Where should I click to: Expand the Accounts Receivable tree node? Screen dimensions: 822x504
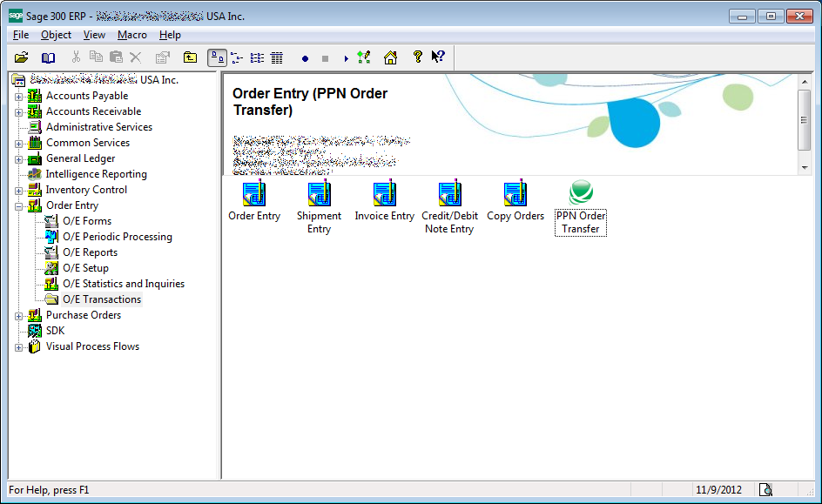click(18, 112)
